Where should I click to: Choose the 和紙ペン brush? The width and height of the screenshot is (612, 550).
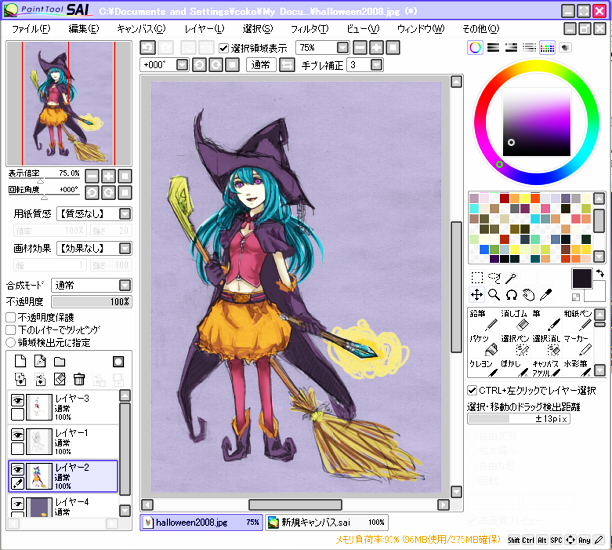[578, 320]
